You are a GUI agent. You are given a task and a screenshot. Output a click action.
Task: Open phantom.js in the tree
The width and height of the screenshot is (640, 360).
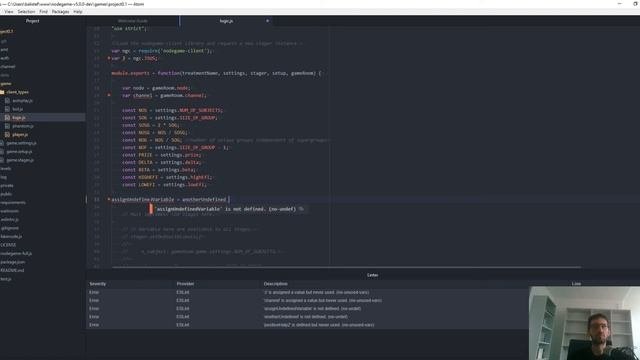point(23,126)
